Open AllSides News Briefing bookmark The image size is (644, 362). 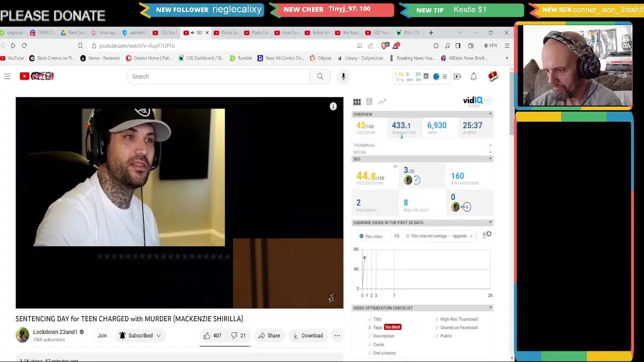464,58
